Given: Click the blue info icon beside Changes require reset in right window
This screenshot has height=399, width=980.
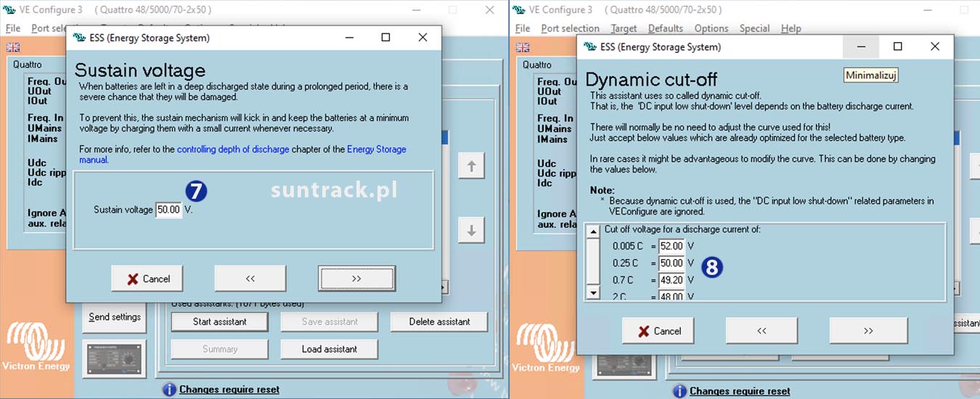Looking at the screenshot, I should coord(679,391).
